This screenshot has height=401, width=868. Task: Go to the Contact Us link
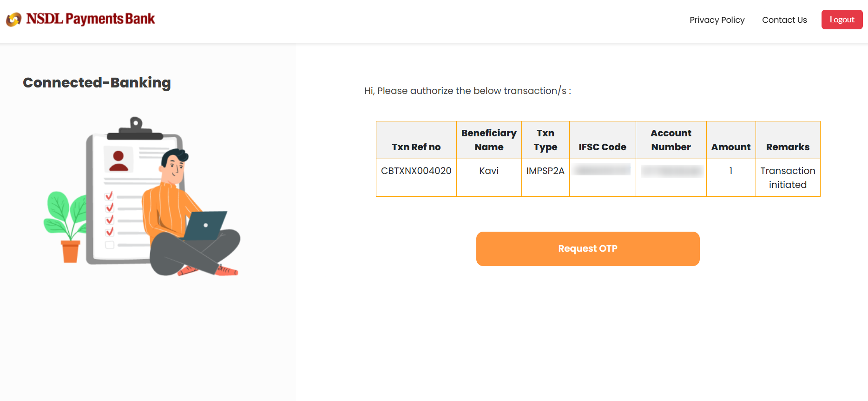(784, 20)
